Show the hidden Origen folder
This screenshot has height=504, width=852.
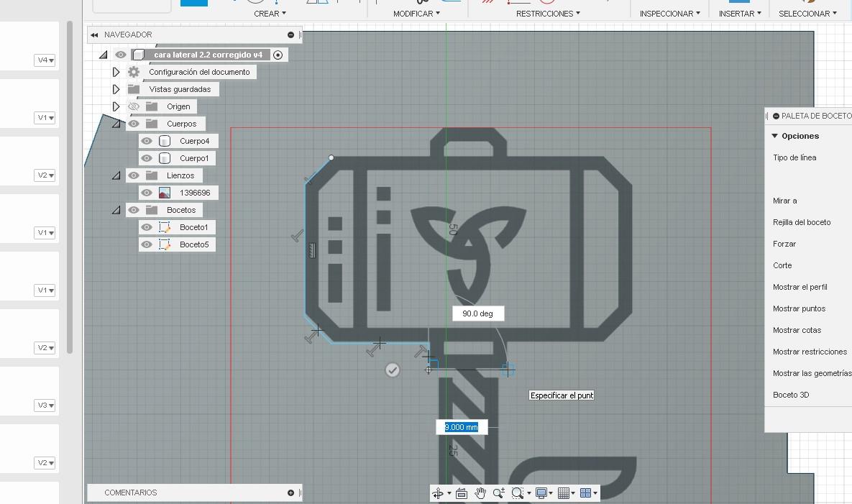pos(134,106)
